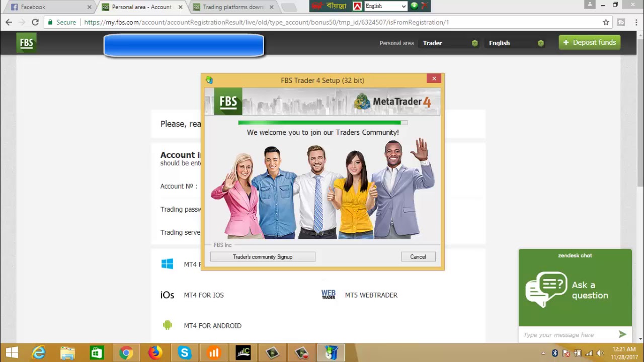This screenshot has width=644, height=362.
Task: Open Windows Store from taskbar
Action: point(97,353)
